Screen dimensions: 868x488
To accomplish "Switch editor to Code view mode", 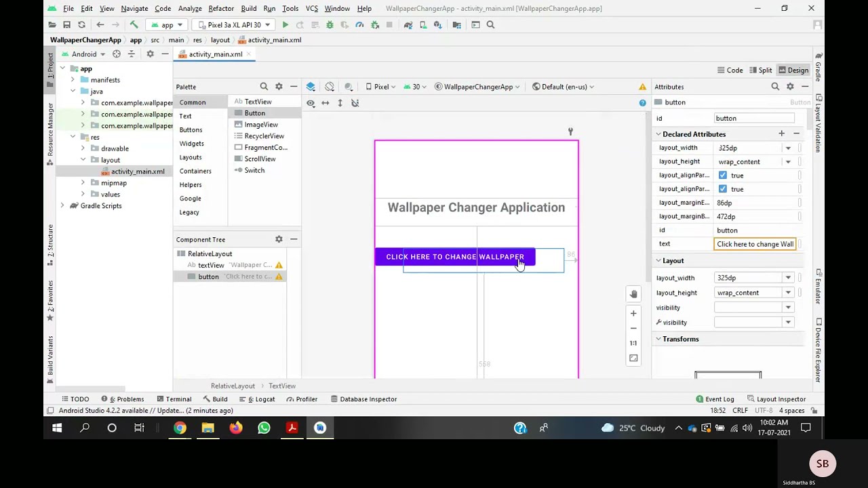I will click(730, 70).
